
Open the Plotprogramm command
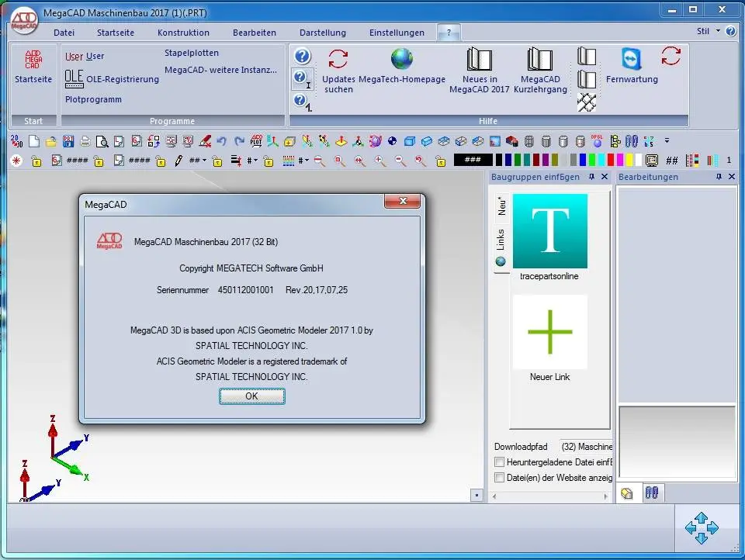tap(93, 99)
